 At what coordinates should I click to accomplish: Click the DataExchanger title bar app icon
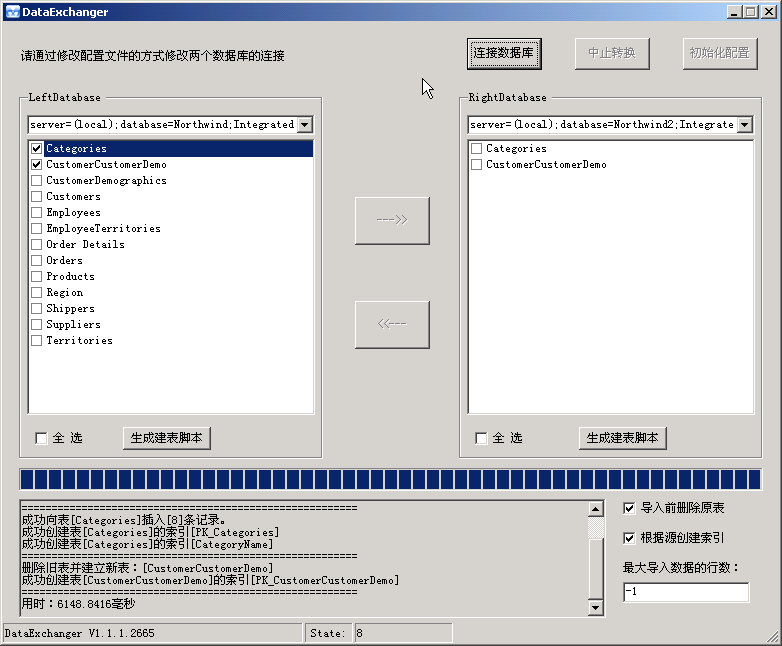coord(12,12)
